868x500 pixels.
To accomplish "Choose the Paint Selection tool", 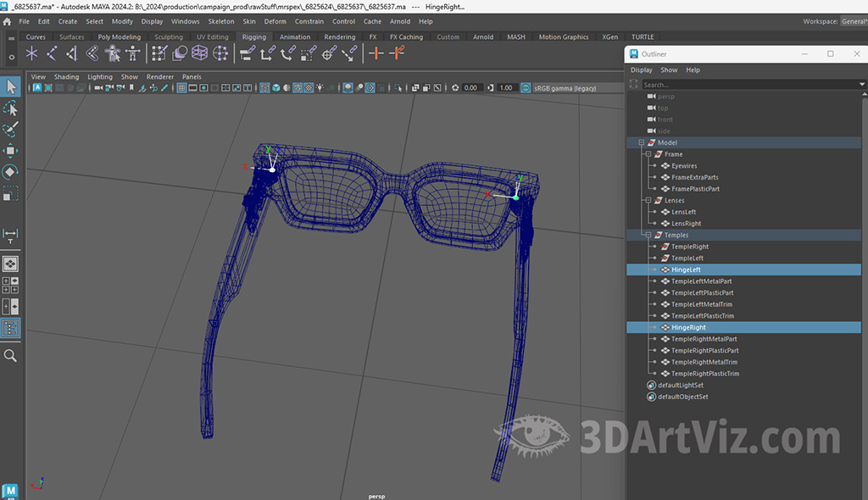I will tap(11, 130).
